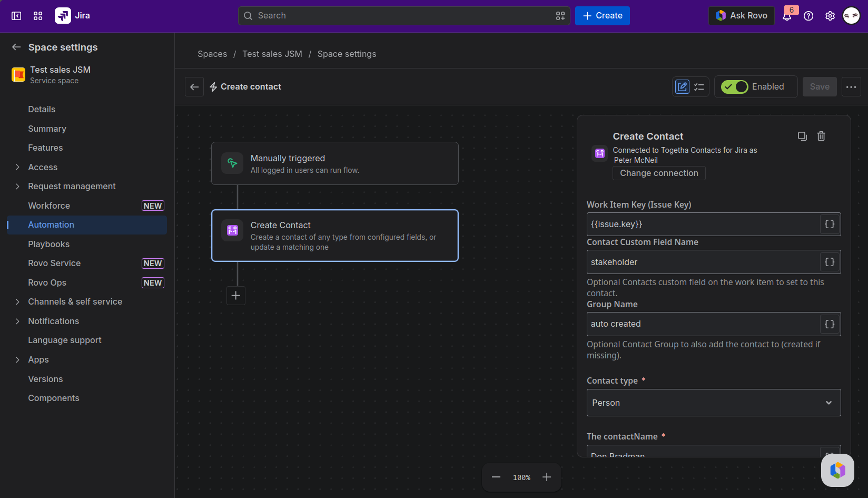Screen dimensions: 868x498
Task: Click Space settings breadcrumb link
Action: click(347, 54)
